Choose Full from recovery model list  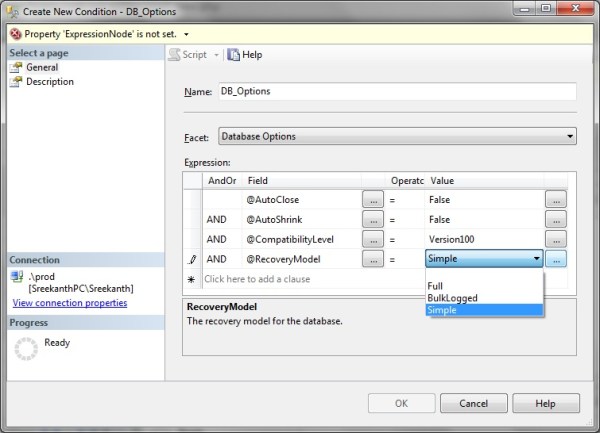tap(435, 286)
